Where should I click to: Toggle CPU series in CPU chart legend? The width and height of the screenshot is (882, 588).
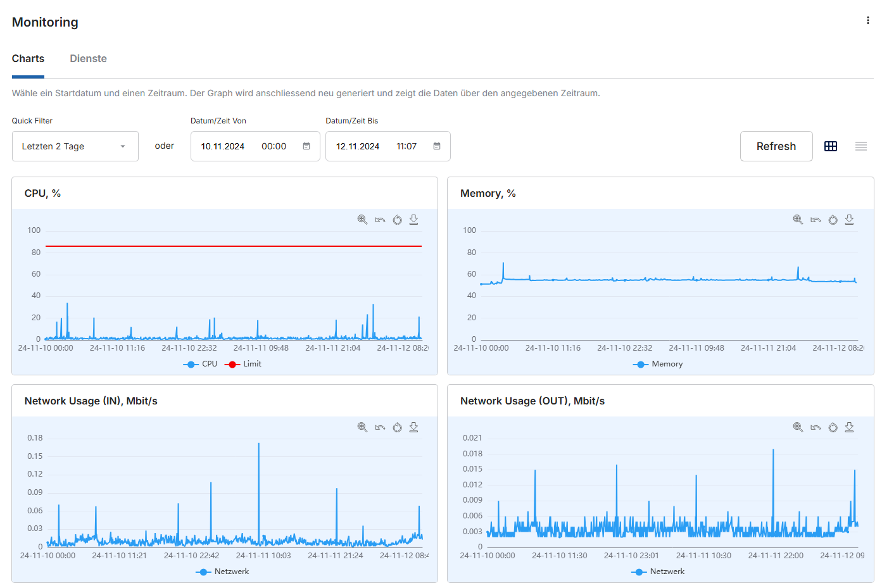tap(200, 364)
